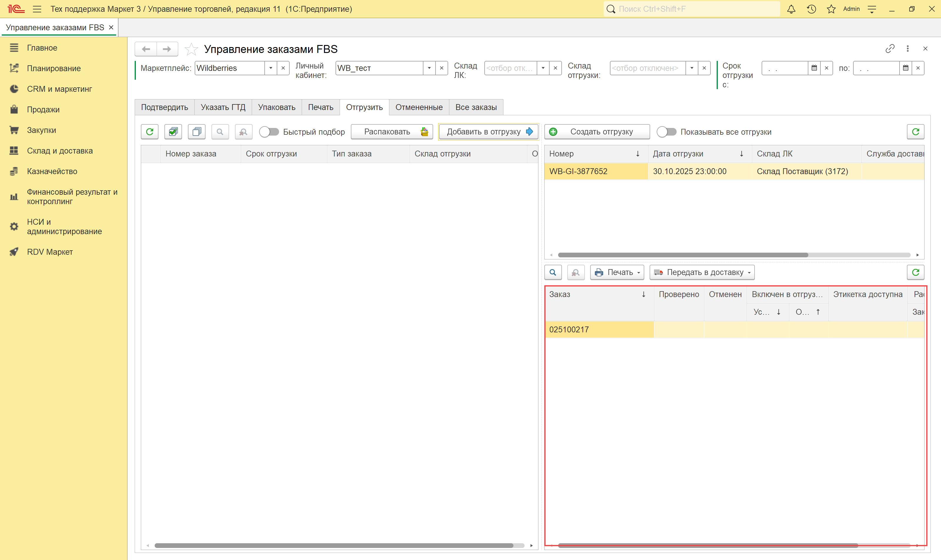This screenshot has width=941, height=560.
Task: Click the shipments table horizontal scrollbar
Action: (683, 255)
